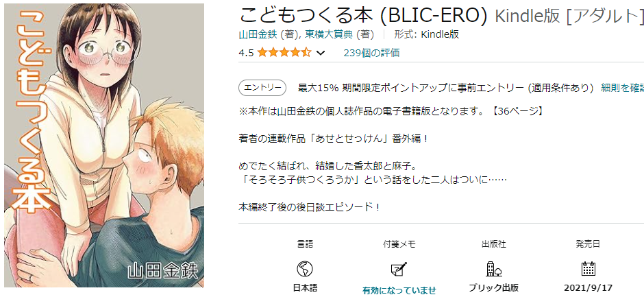Click the star rating icons
644x297 pixels.
284,53
